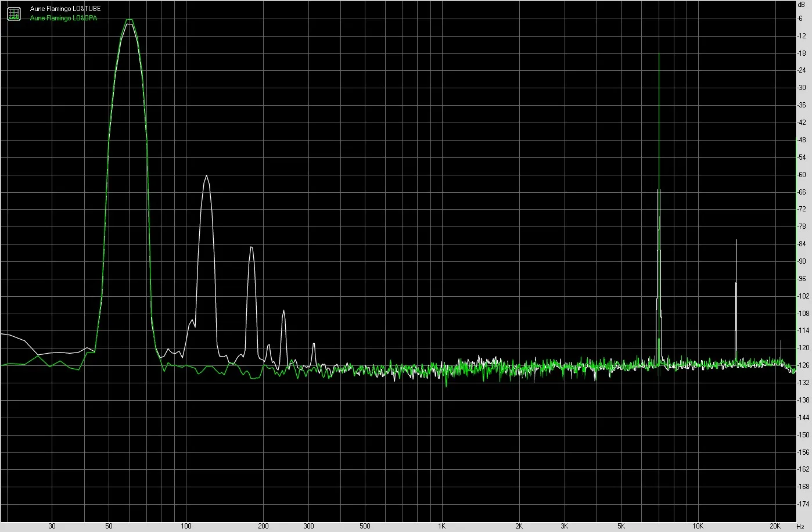Click the -114 dB axis label
The image size is (812, 532).
(x=803, y=330)
